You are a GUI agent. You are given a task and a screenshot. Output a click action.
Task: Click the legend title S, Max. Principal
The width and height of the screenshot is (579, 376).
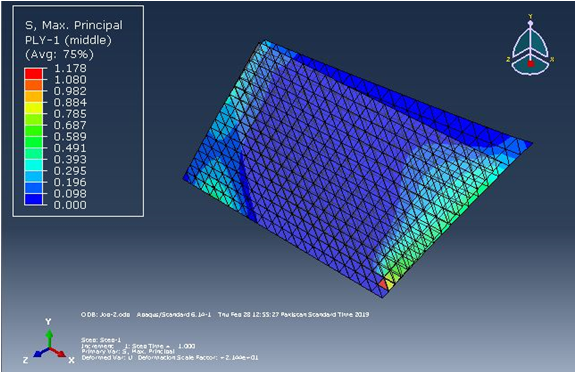(x=73, y=25)
